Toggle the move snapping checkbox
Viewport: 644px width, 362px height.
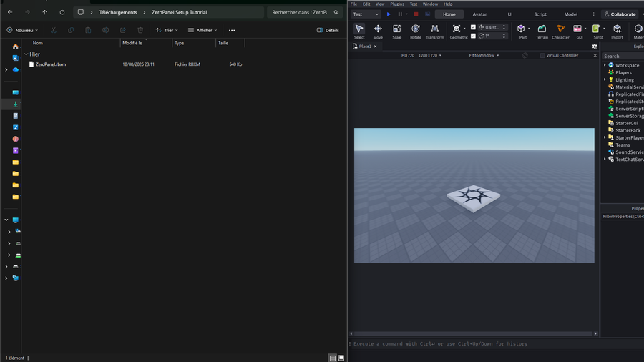(473, 27)
